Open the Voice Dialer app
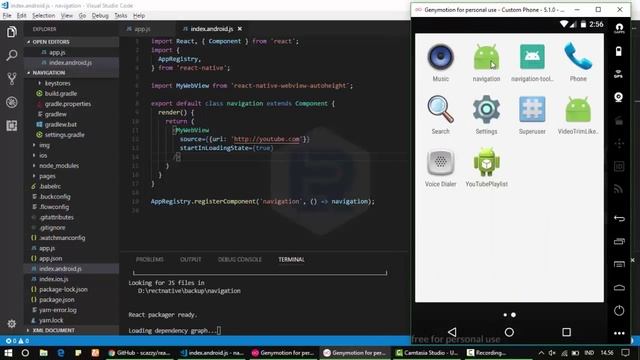The image size is (640, 360). click(440, 168)
